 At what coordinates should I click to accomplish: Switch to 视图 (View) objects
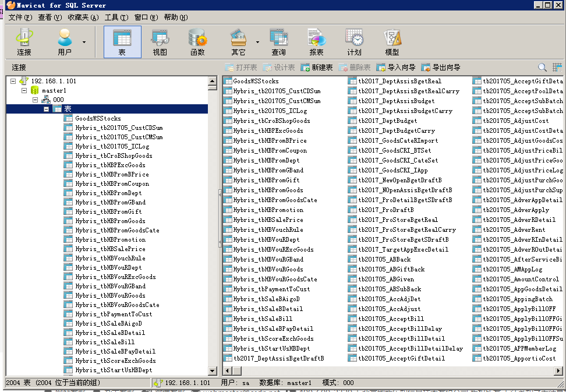click(x=160, y=42)
